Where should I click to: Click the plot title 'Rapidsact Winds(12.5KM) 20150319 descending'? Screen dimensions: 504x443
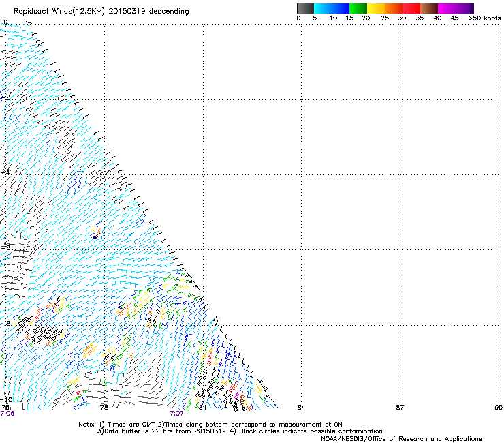[101, 12]
